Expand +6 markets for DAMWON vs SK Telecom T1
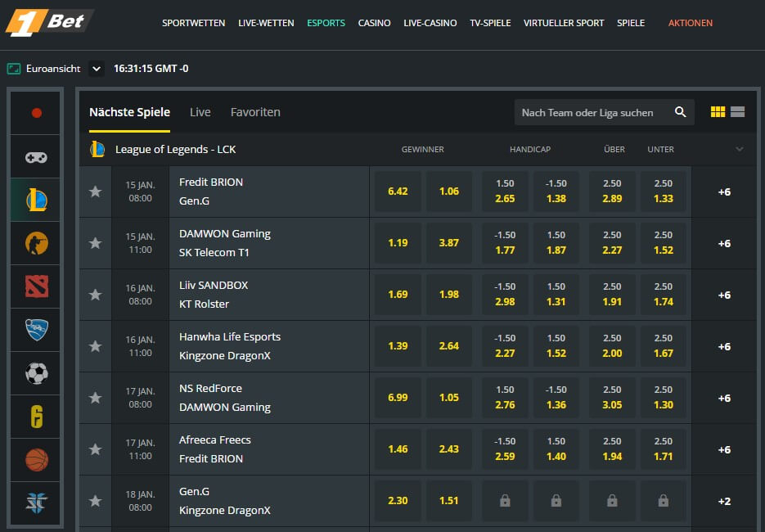 pos(724,243)
